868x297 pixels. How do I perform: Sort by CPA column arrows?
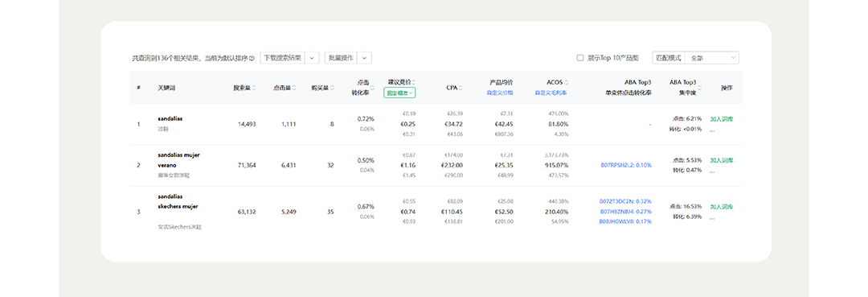[x=461, y=88]
